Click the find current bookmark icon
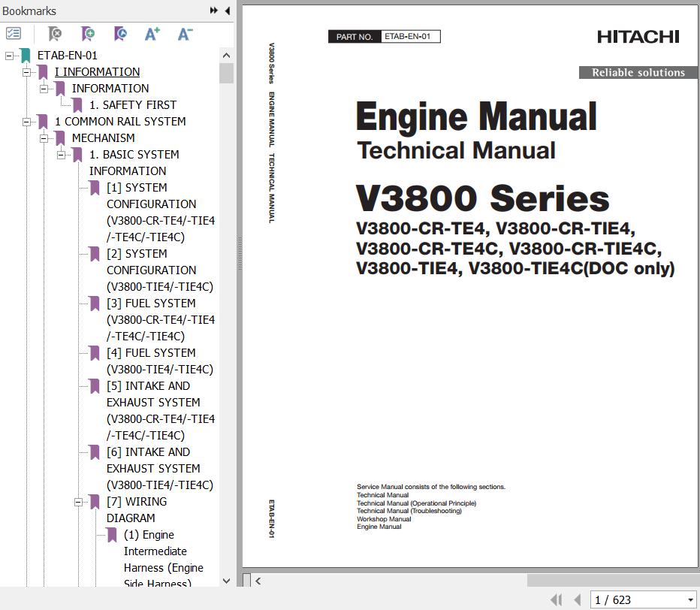 [x=120, y=34]
